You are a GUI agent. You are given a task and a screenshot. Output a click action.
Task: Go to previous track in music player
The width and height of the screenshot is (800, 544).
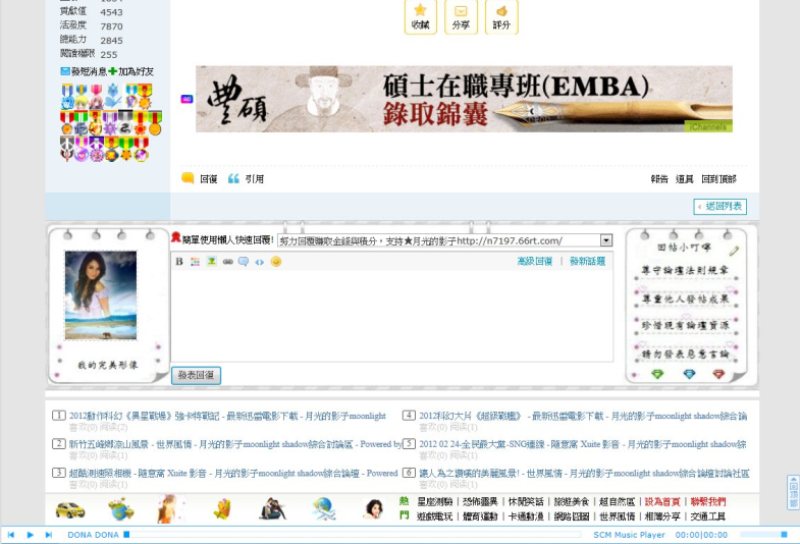pos(12,535)
